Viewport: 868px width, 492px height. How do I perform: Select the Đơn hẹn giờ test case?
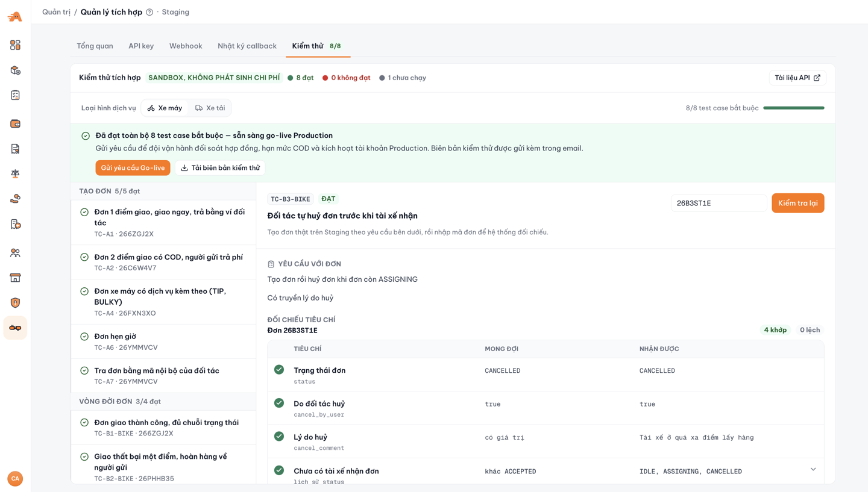coord(163,341)
